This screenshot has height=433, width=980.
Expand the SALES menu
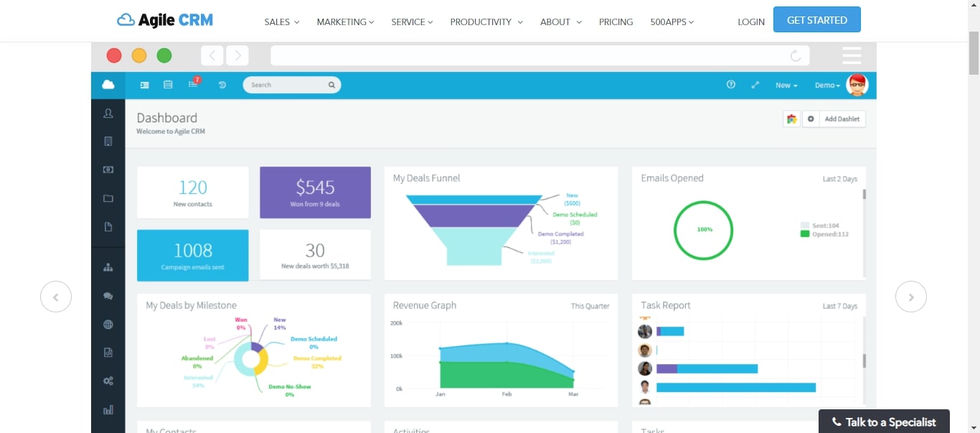point(282,22)
